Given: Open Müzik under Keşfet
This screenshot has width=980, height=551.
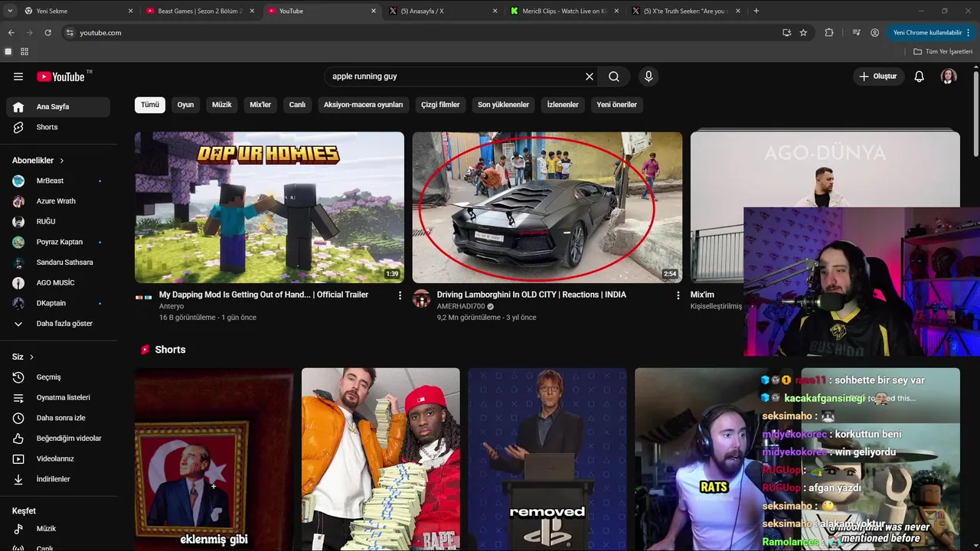Looking at the screenshot, I should tap(58, 529).
